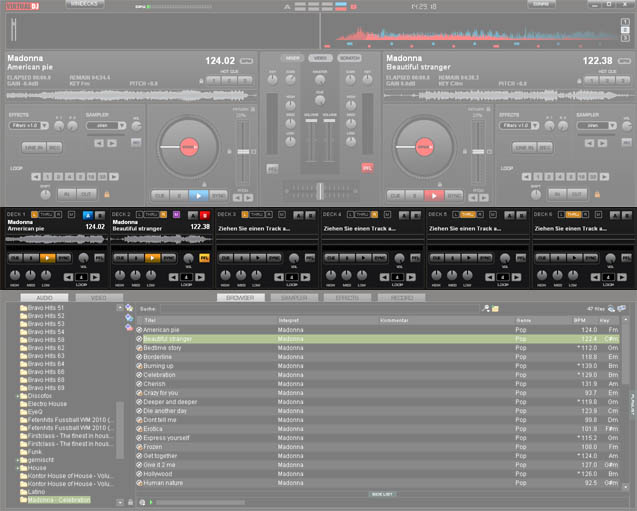The image size is (637, 511).
Task: Click Deck 5 volume knob
Action: [505, 258]
